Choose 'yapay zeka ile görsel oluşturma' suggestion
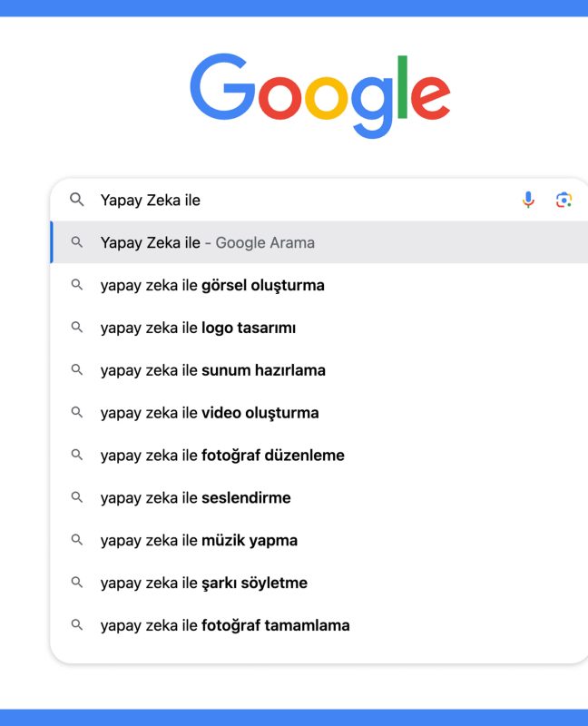 pyautogui.click(x=319, y=285)
